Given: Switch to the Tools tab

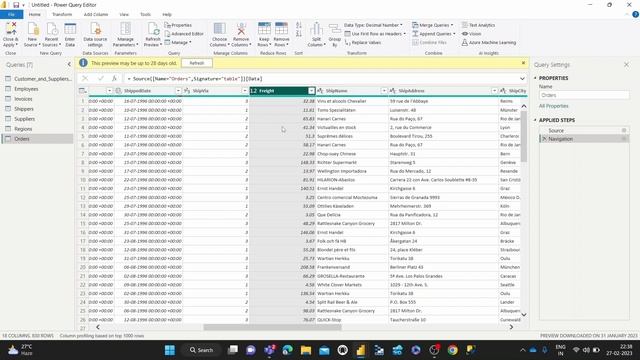Looking at the screenshot, I should [x=145, y=14].
